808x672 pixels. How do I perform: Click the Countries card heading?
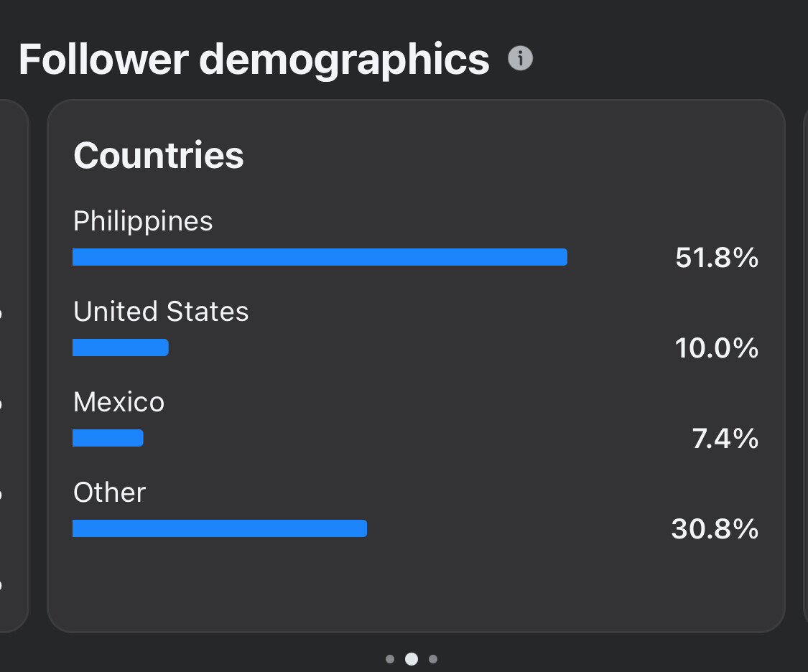point(158,156)
